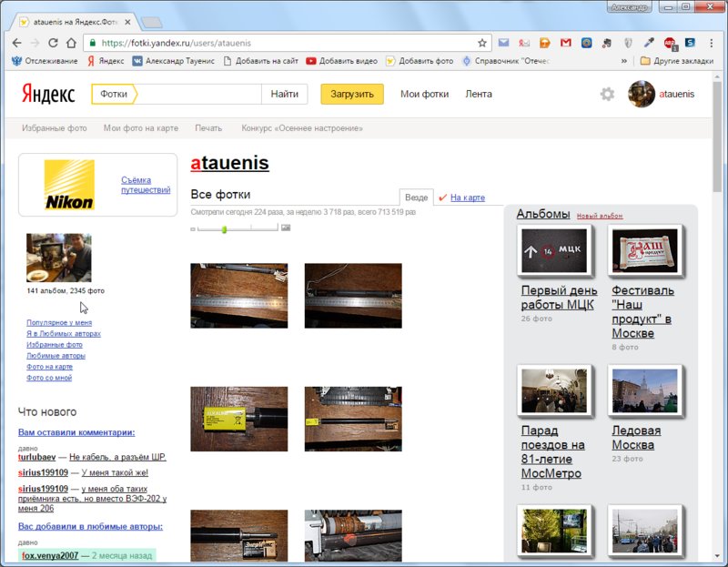Open the shield extension icon
The height and width of the screenshot is (567, 728).
(x=628, y=43)
